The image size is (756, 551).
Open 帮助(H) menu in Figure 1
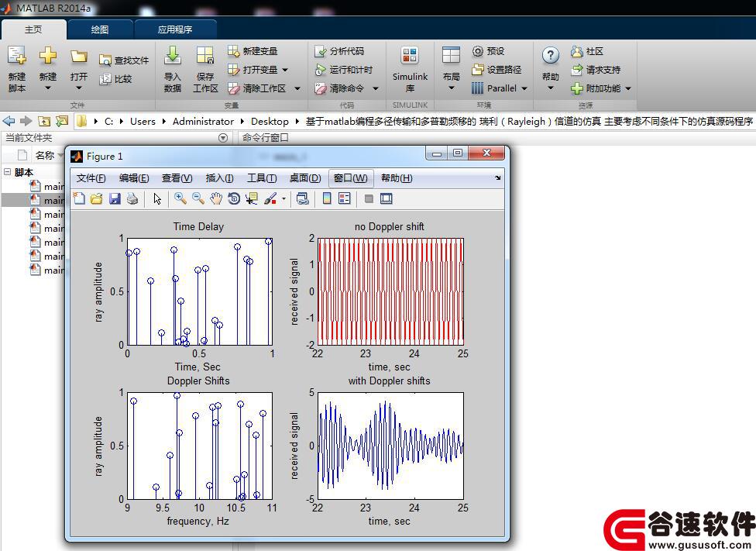click(x=397, y=178)
